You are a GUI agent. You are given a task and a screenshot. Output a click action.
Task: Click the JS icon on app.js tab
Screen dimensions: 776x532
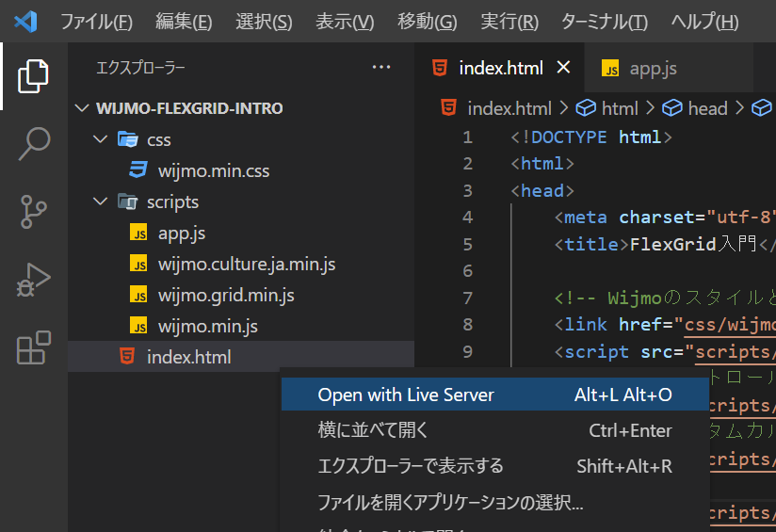click(x=610, y=68)
